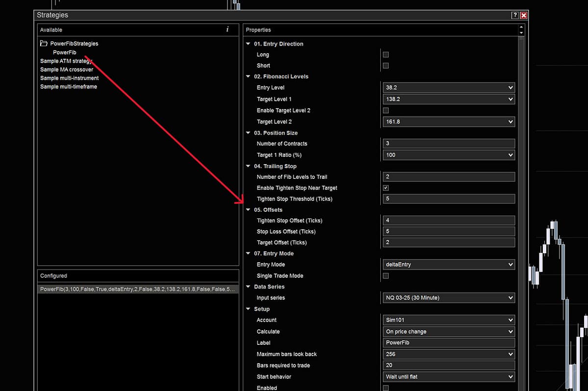Open the Calculate mode dropdown

click(448, 332)
